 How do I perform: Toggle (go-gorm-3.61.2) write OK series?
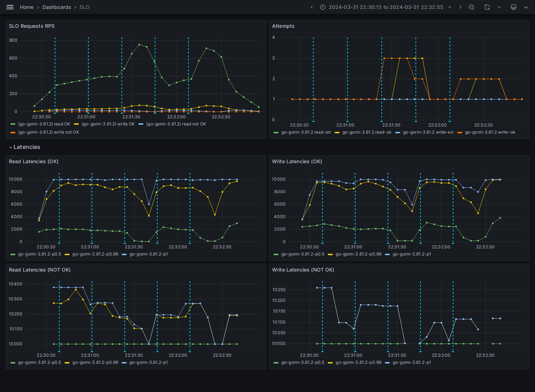pyautogui.click(x=108, y=124)
